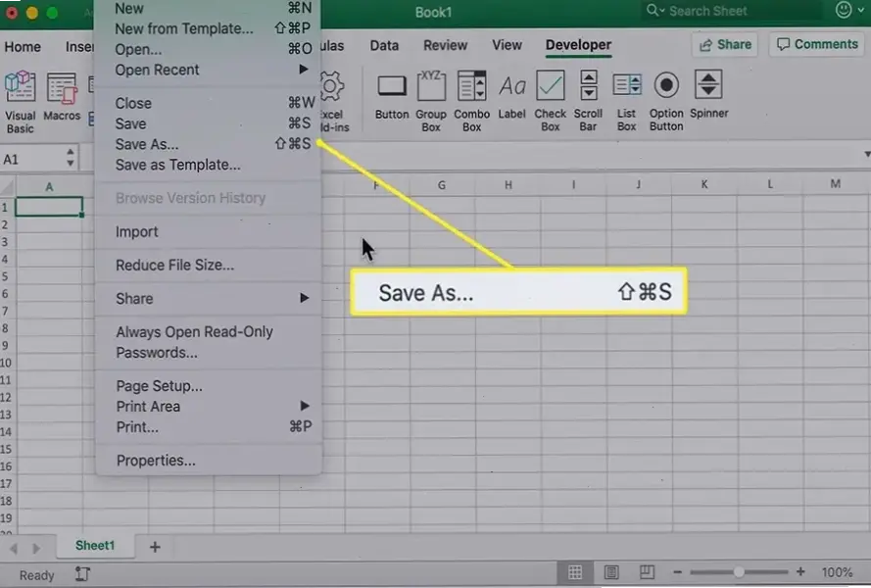
Task: Switch to the Home ribbon tab
Action: (x=23, y=47)
